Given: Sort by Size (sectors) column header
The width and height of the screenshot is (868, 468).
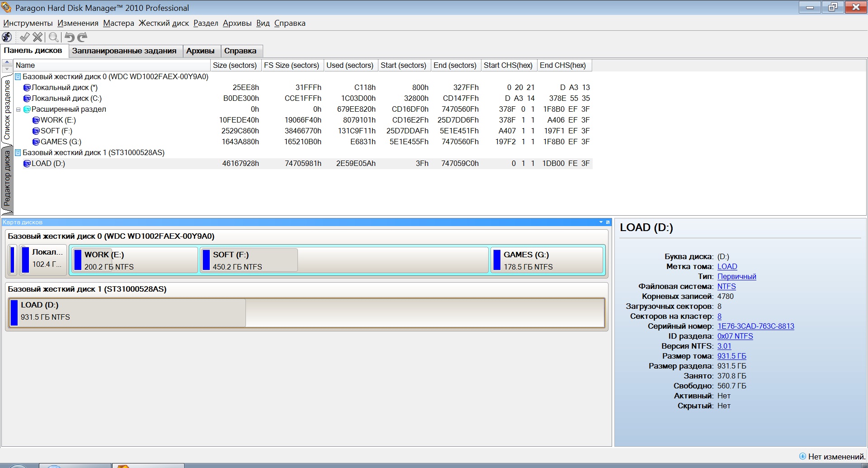Looking at the screenshot, I should pos(236,65).
